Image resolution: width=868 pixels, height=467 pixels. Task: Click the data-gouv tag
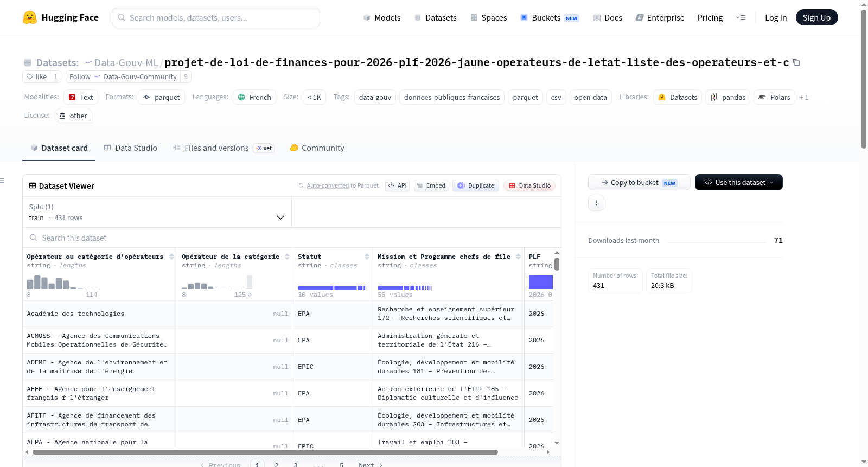click(375, 97)
